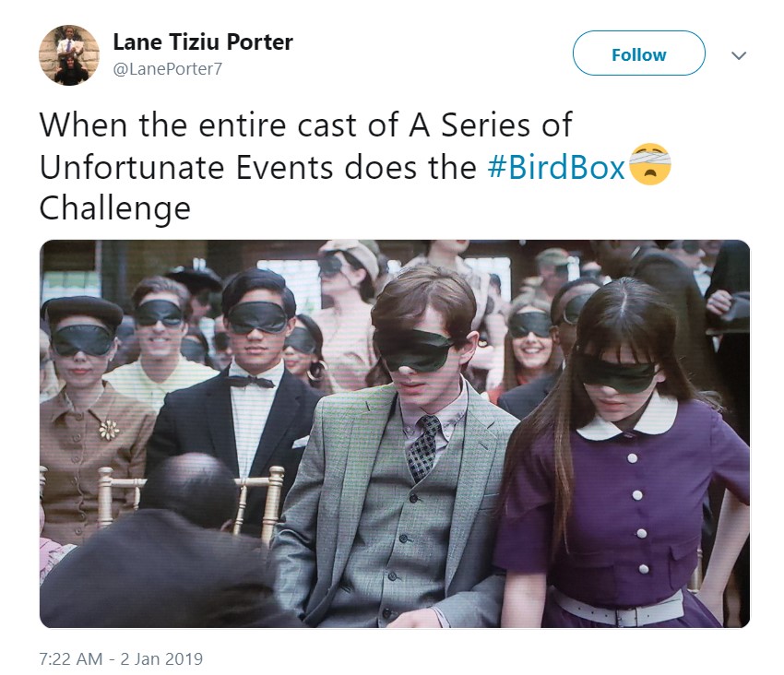784x675 pixels.
Task: Open the @LanePorter7 handle link
Action: click(168, 69)
